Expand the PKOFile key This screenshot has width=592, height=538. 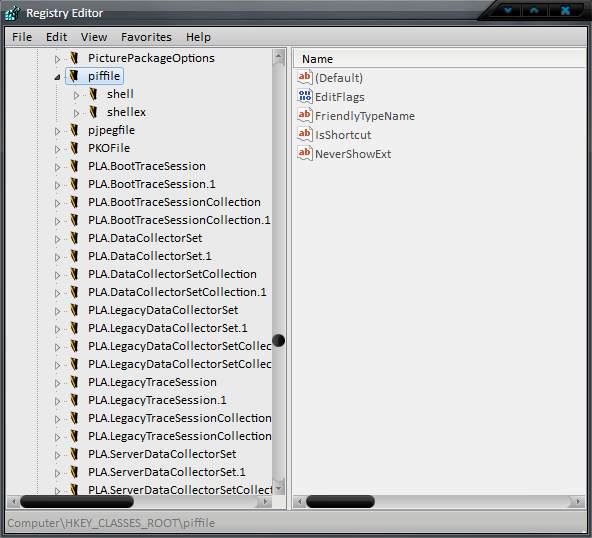pos(57,149)
